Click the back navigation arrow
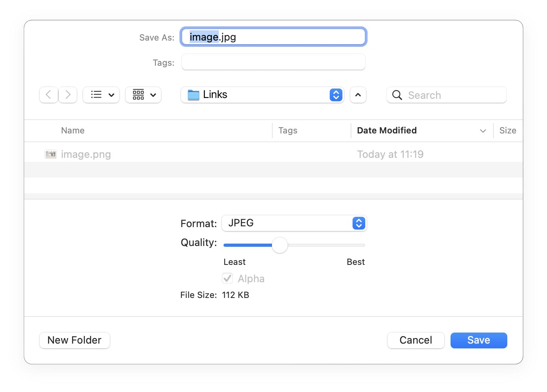 click(49, 95)
